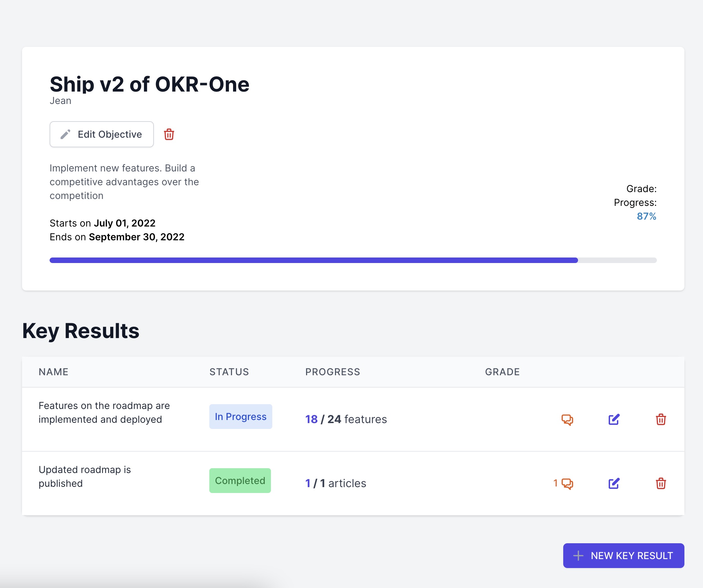Delete the Ship v2 objective via trash icon
The width and height of the screenshot is (703, 588).
click(x=169, y=135)
